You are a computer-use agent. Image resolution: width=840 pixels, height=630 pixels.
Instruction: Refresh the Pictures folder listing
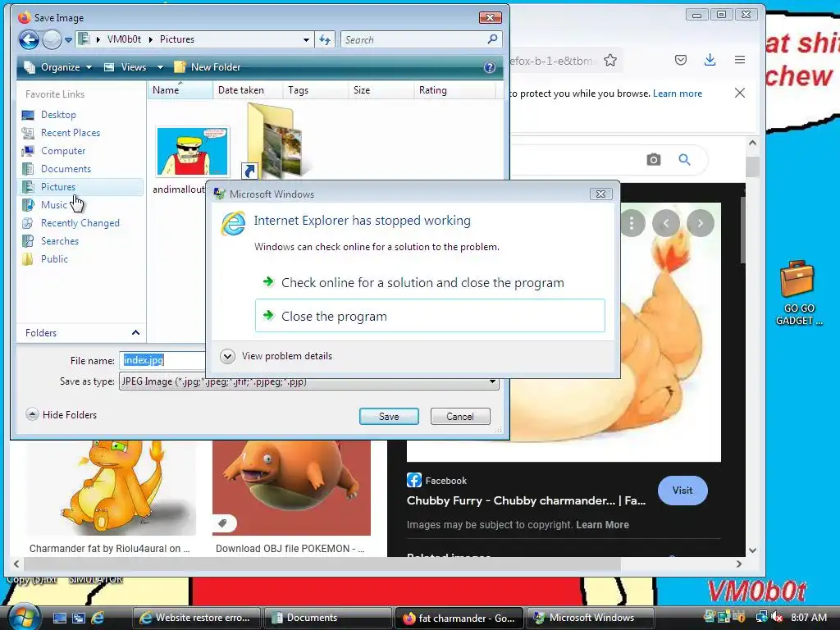pyautogui.click(x=325, y=39)
